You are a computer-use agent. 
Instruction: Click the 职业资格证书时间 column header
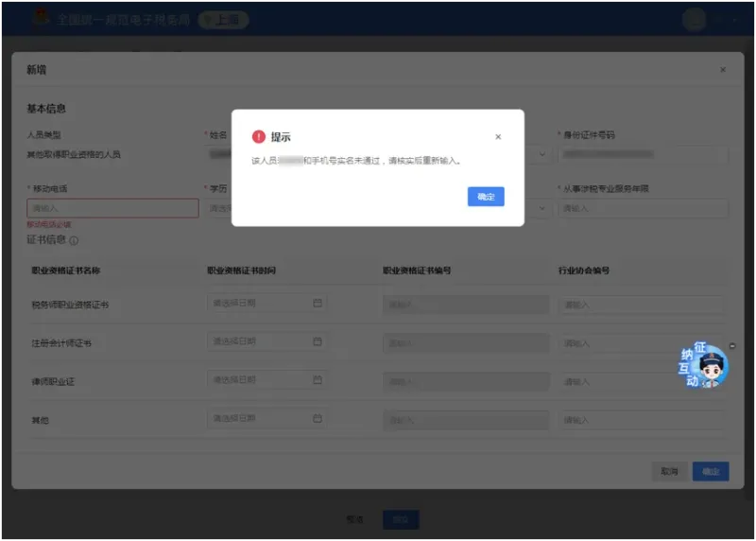tap(242, 270)
